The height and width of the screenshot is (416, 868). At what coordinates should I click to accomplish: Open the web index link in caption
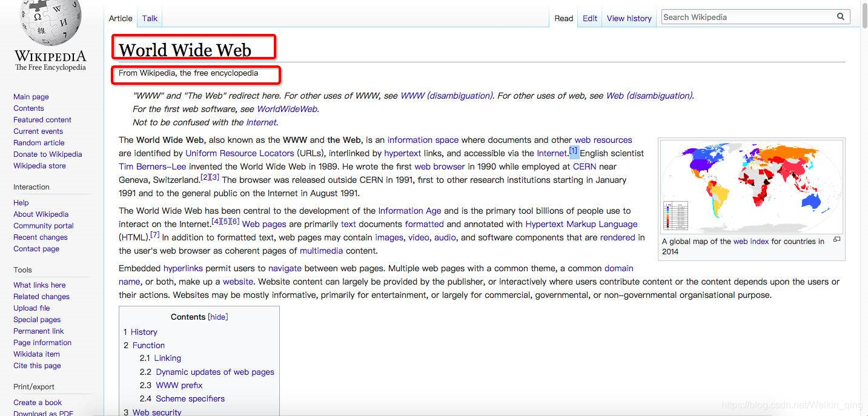point(751,241)
